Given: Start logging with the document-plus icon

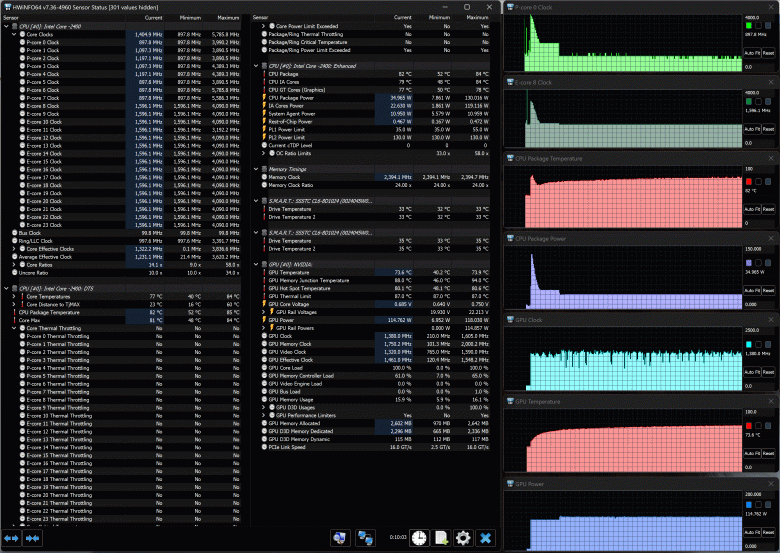Looking at the screenshot, I should click(441, 538).
